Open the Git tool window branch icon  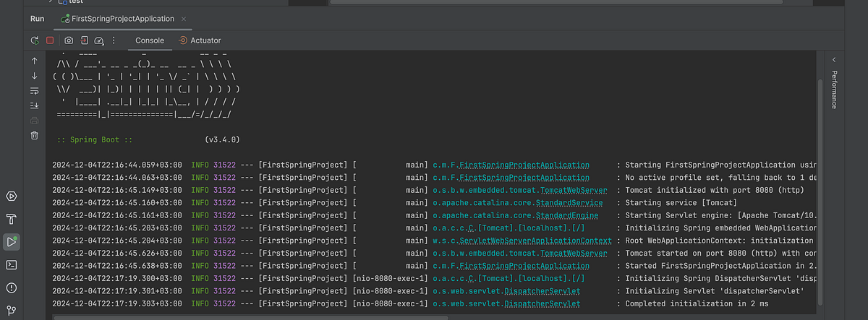click(x=11, y=311)
